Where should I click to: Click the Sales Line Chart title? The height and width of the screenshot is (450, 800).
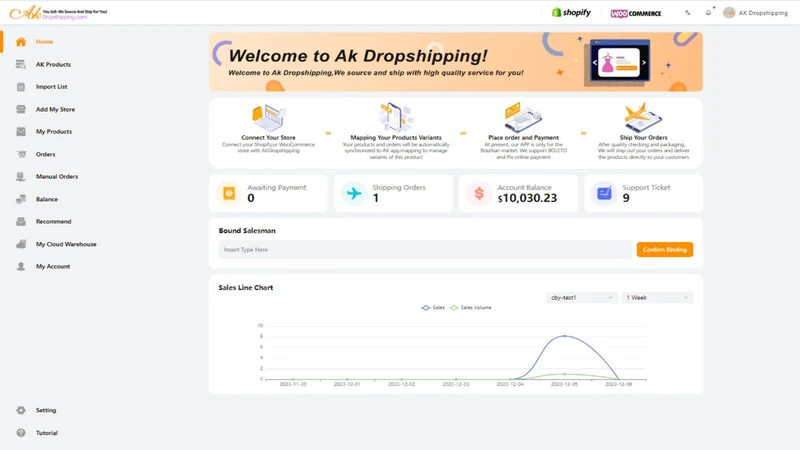[245, 287]
